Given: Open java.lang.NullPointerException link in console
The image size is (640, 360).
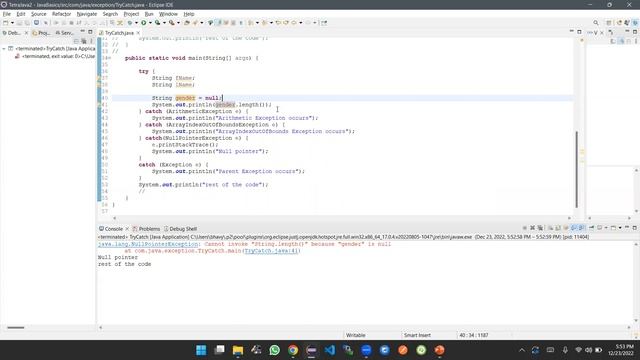Looking at the screenshot, I should pyautogui.click(x=148, y=244).
